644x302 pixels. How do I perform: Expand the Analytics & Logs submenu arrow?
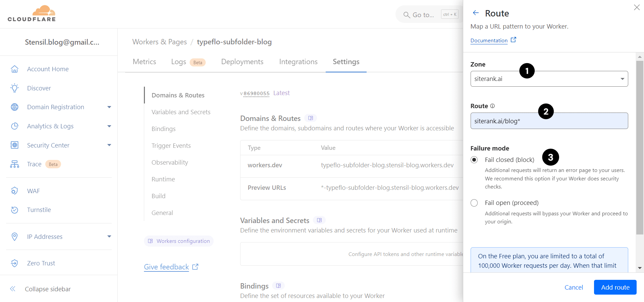(109, 126)
